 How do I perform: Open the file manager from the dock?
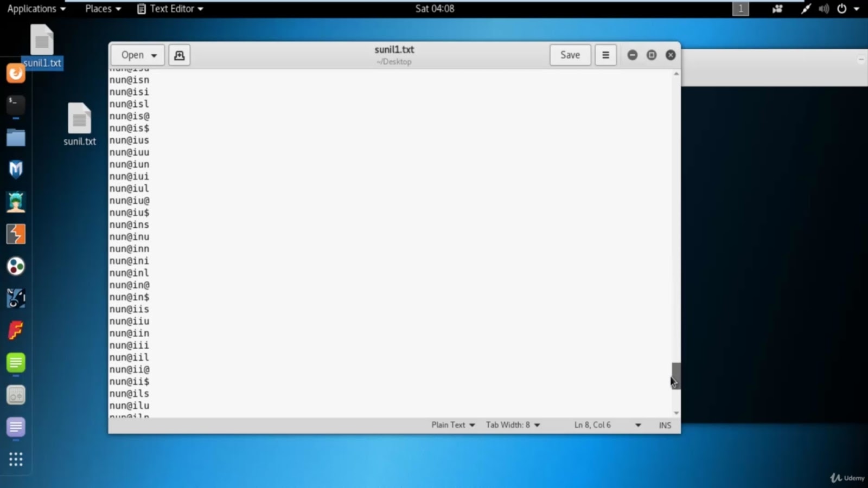pos(15,138)
